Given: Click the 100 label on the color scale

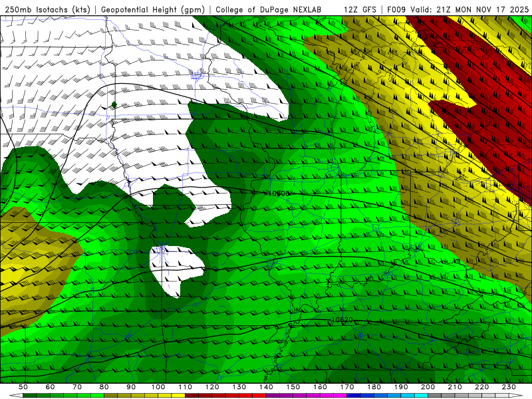Looking at the screenshot, I should click(158, 387).
